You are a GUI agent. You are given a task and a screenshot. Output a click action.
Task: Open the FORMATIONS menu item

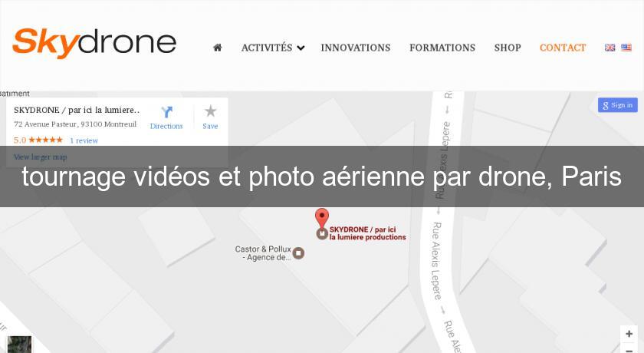(442, 48)
